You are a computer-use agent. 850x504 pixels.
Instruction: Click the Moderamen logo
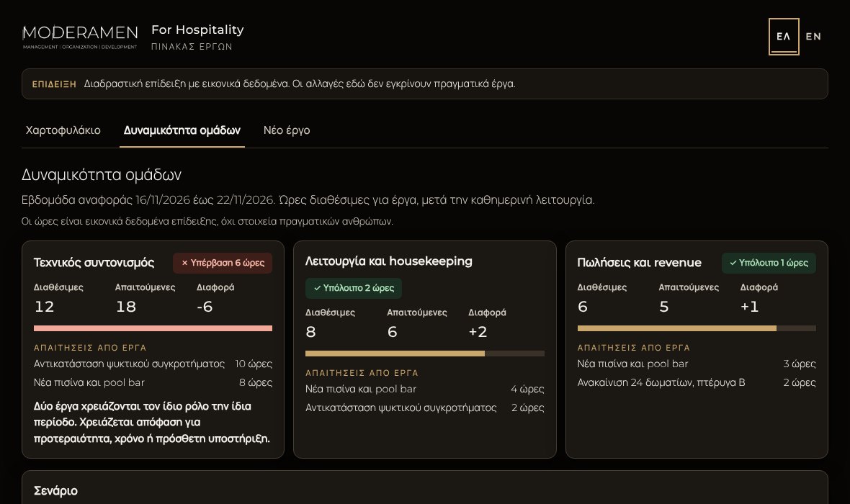click(80, 37)
